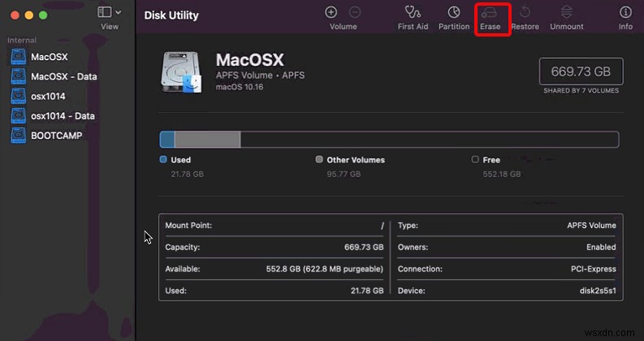Click the Type value APFS Volume
This screenshot has width=644, height=341.
coord(591,226)
